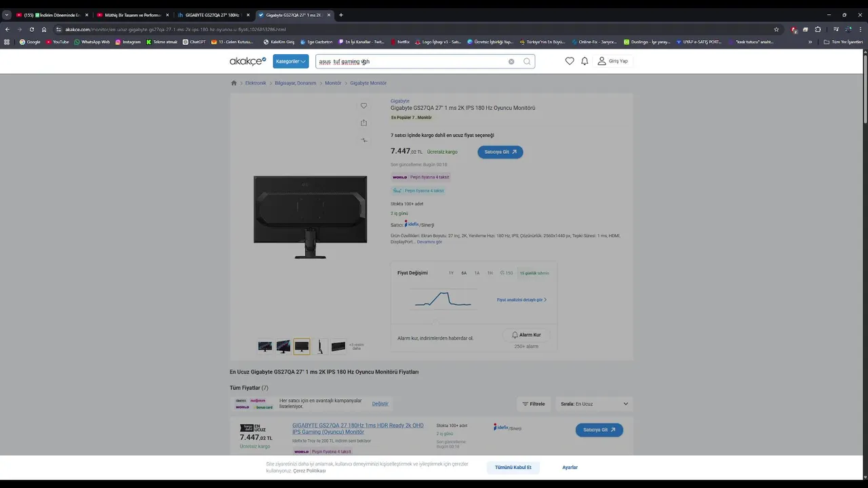This screenshot has width=868, height=488.
Task: Clear the search box with the X icon
Action: coord(511,62)
